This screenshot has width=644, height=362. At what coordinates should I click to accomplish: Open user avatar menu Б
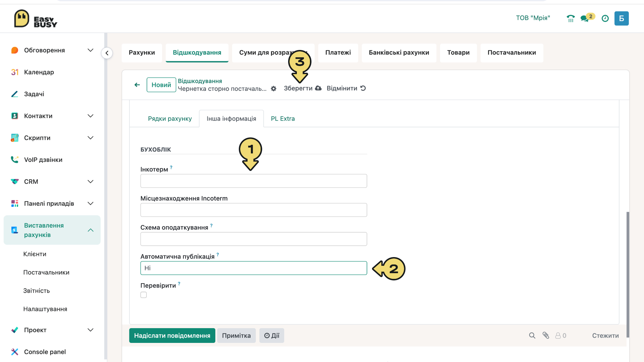click(x=621, y=18)
